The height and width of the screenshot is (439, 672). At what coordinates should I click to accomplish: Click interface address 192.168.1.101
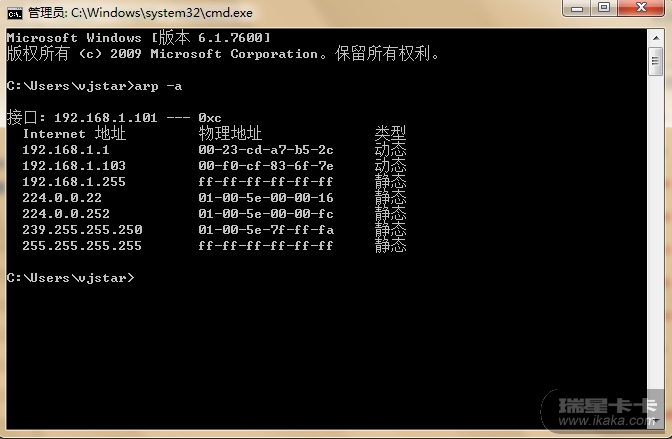click(x=105, y=118)
